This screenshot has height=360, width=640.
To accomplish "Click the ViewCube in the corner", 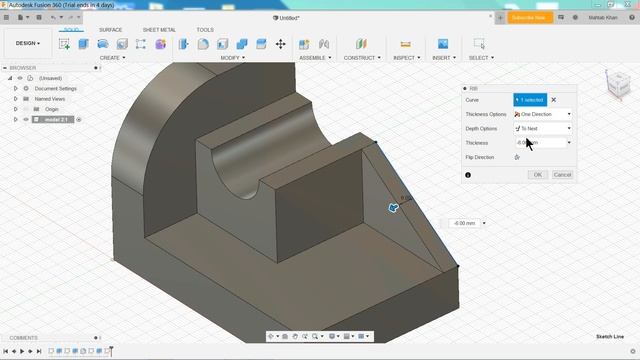I will click(618, 83).
